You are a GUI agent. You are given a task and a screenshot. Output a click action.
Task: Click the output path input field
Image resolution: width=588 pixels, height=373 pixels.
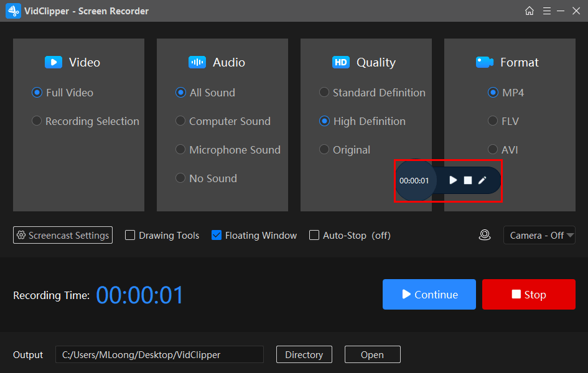coord(159,354)
